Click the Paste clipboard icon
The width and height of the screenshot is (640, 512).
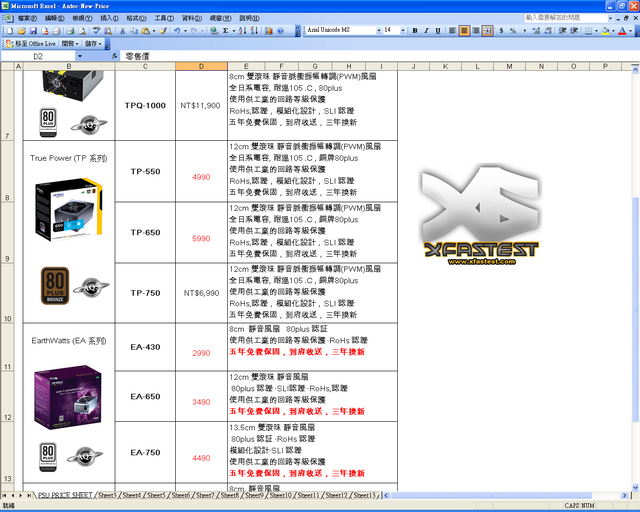tap(145, 31)
